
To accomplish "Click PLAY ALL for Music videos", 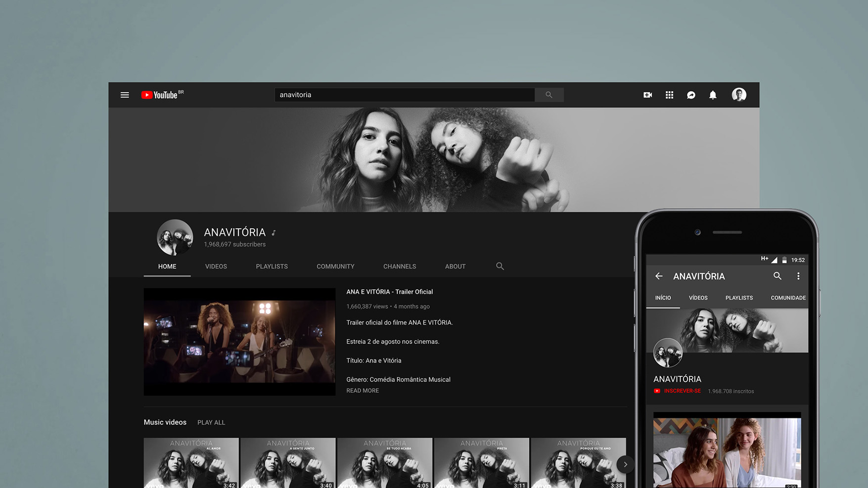I will pos(211,423).
